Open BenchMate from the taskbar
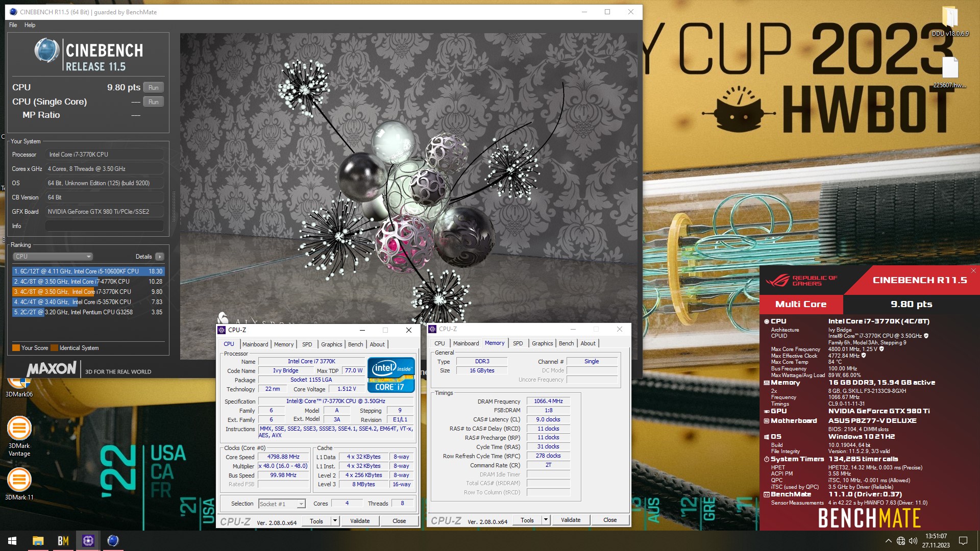The width and height of the screenshot is (980, 551). click(63, 541)
